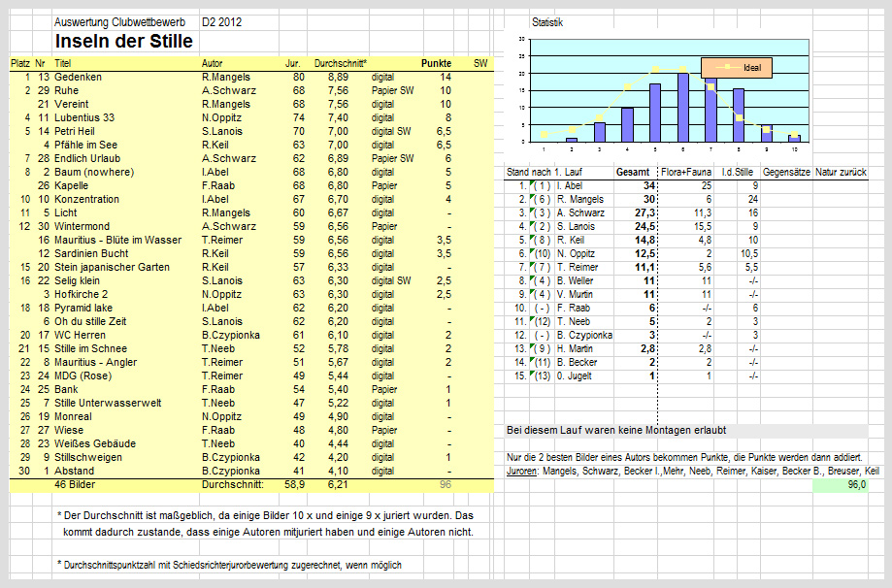This screenshot has width=892, height=588.
Task: Select the "Durchschnitt*" column header
Action: pos(340,63)
